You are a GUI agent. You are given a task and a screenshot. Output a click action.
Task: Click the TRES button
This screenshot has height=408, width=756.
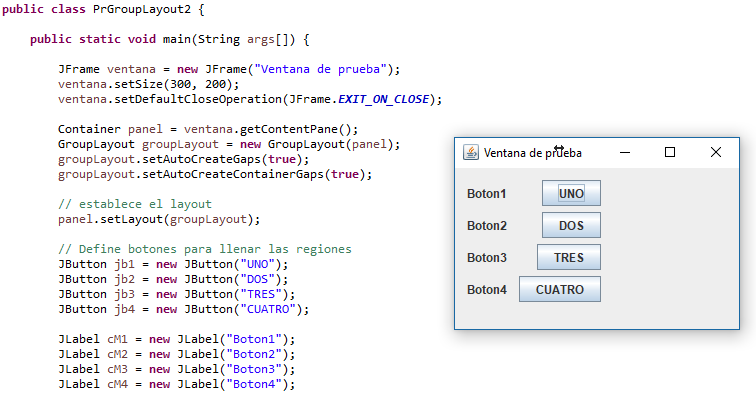(x=568, y=258)
